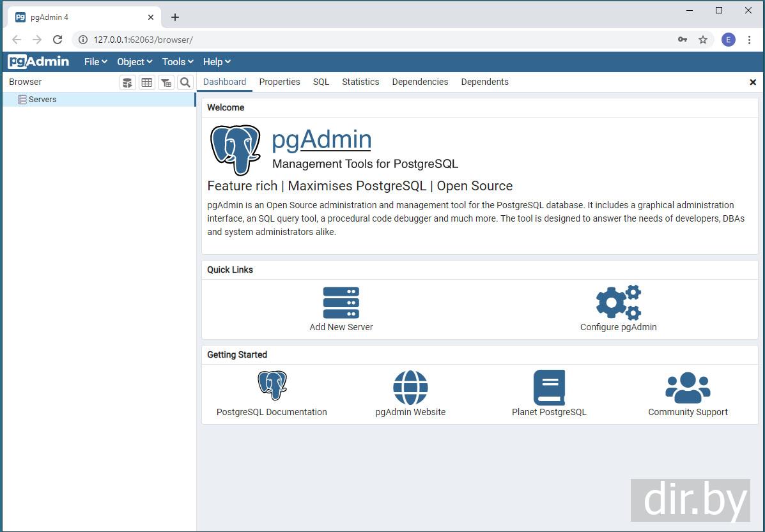The width and height of the screenshot is (765, 532).
Task: Open the Planet PostgreSQL book icon
Action: pyautogui.click(x=549, y=388)
